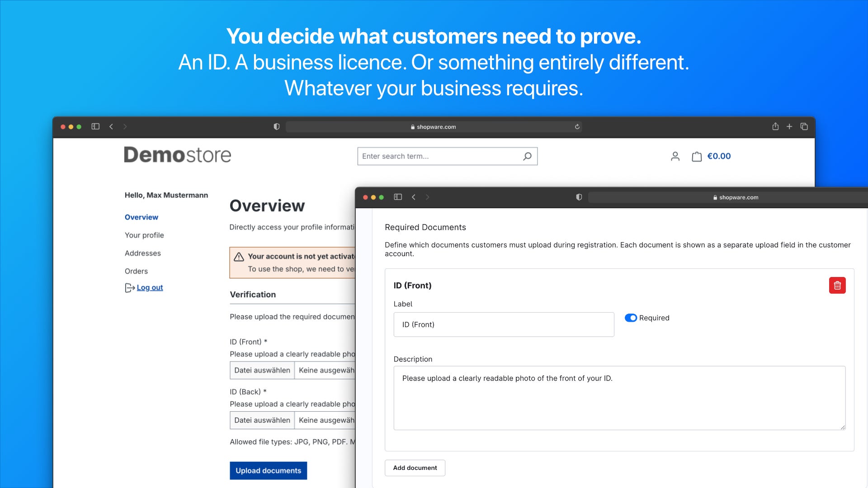Open the Your profile menu item
The image size is (868, 488).
point(144,235)
